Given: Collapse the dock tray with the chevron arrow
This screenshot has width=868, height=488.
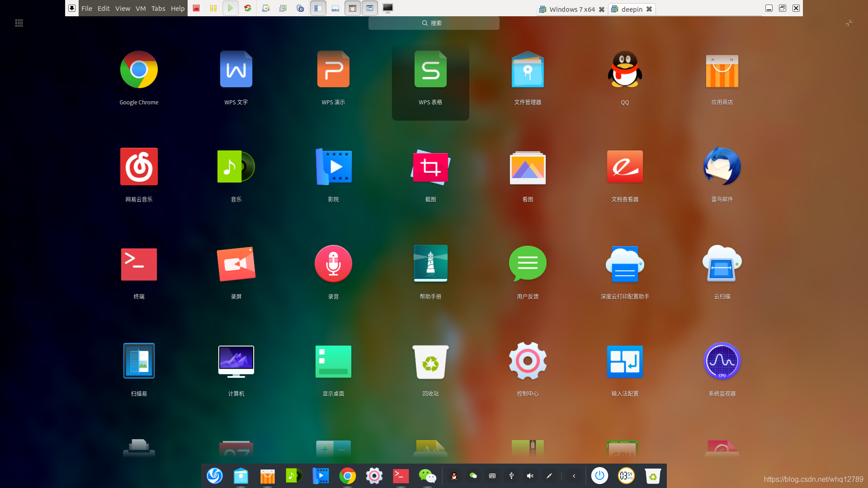Looking at the screenshot, I should (x=574, y=476).
